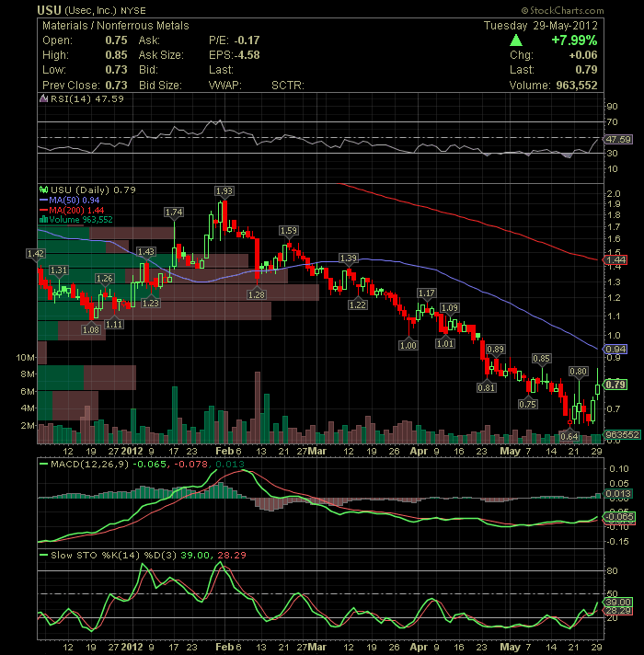This screenshot has width=644, height=655.
Task: Click the 0.79 last price axis tag
Action: [616, 385]
